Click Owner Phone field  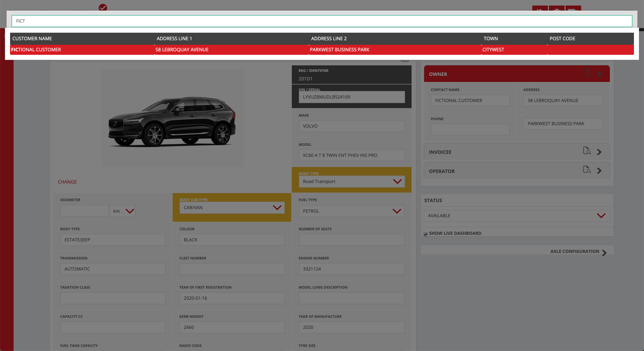(470, 130)
